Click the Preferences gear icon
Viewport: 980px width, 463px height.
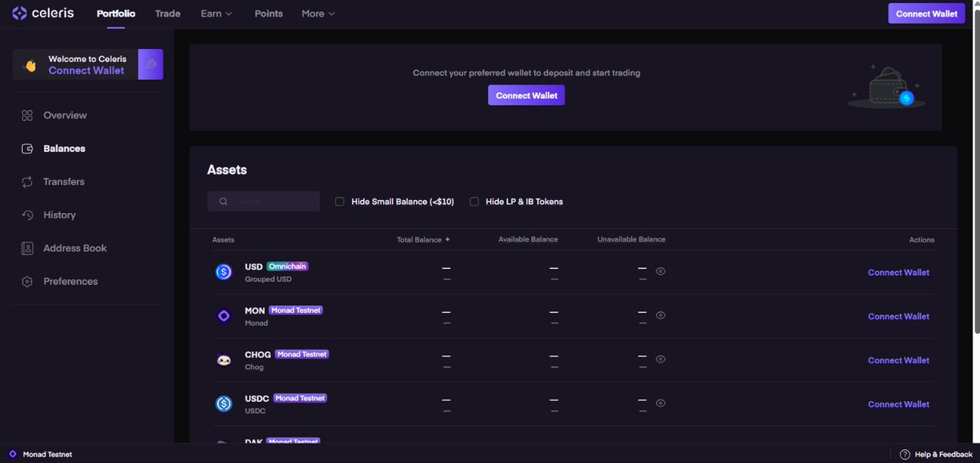coord(27,282)
